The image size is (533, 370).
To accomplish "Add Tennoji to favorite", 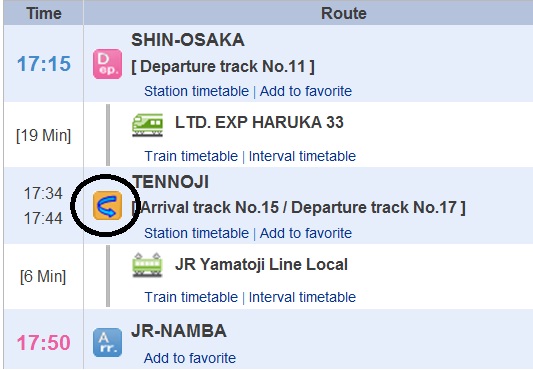I will (306, 233).
